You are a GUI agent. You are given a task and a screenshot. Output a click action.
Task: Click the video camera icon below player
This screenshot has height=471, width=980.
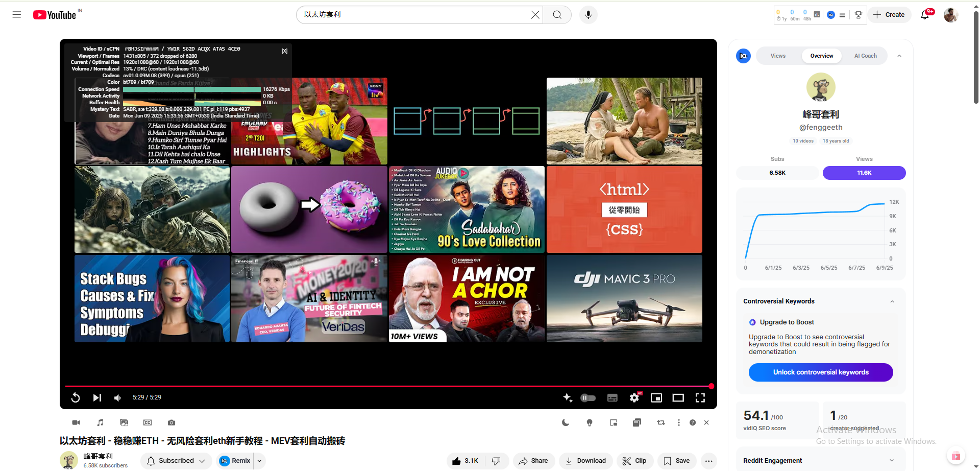tap(76, 422)
